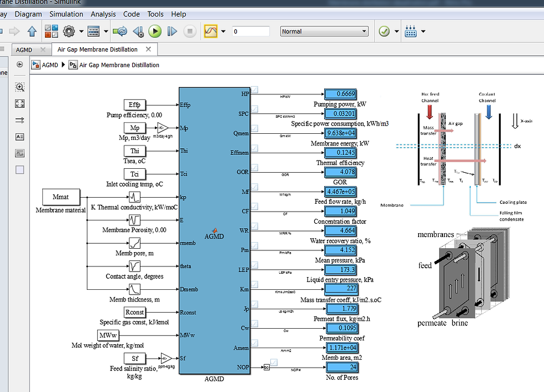The height and width of the screenshot is (392, 544).
Task: Open the Analysis menu
Action: [x=103, y=14]
